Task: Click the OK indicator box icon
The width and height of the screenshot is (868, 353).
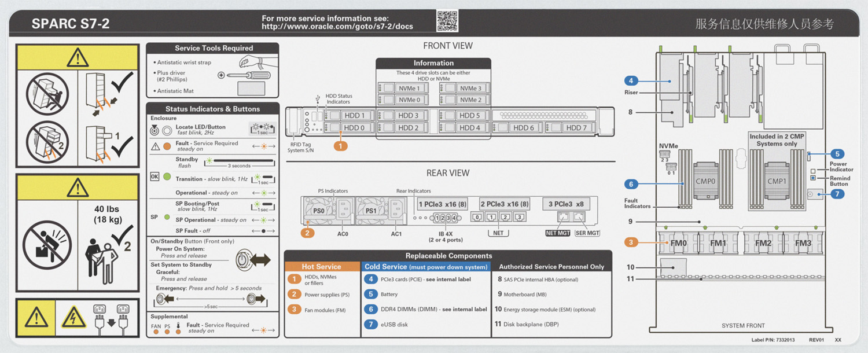Action: 155,177
